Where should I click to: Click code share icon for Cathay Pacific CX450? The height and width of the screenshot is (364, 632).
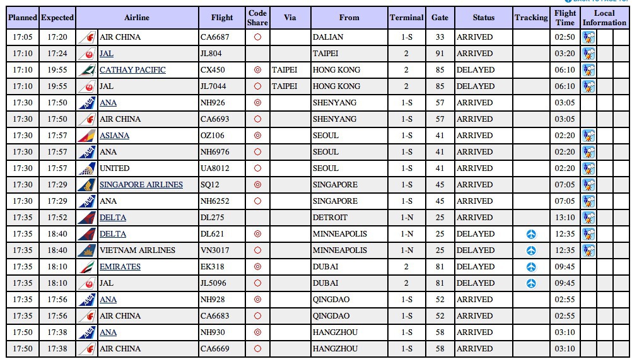[257, 70]
